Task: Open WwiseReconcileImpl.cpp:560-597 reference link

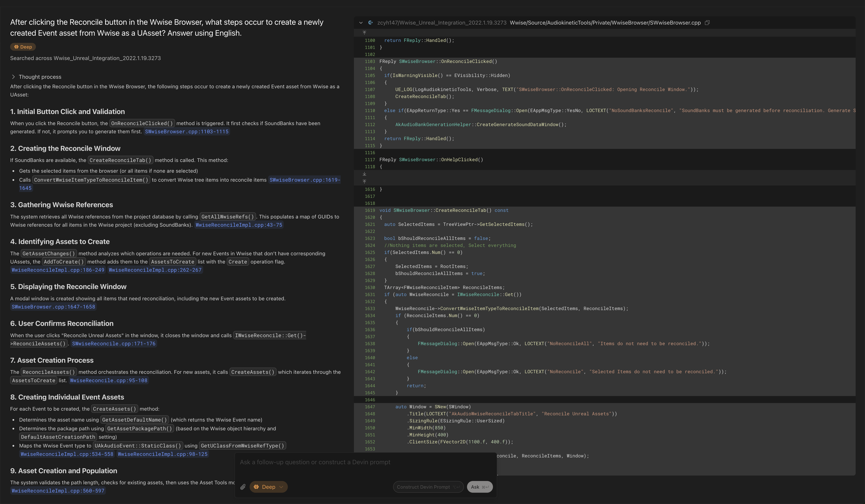Action: click(x=58, y=491)
